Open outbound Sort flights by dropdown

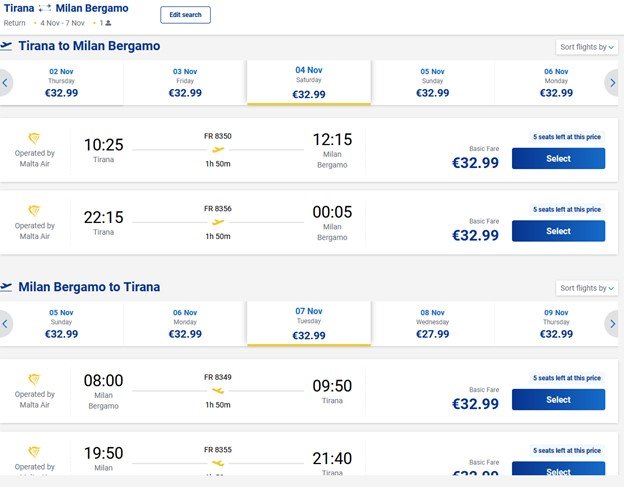pyautogui.click(x=586, y=47)
